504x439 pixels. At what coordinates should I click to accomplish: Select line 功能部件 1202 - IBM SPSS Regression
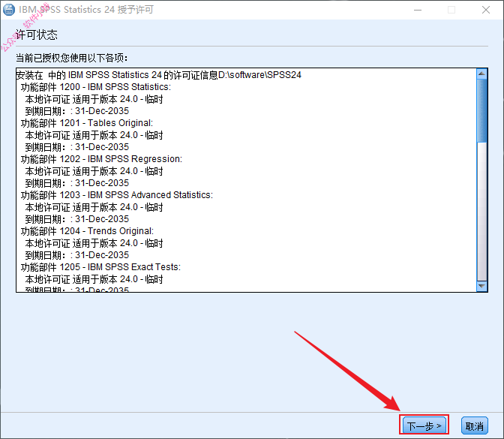[101, 159]
